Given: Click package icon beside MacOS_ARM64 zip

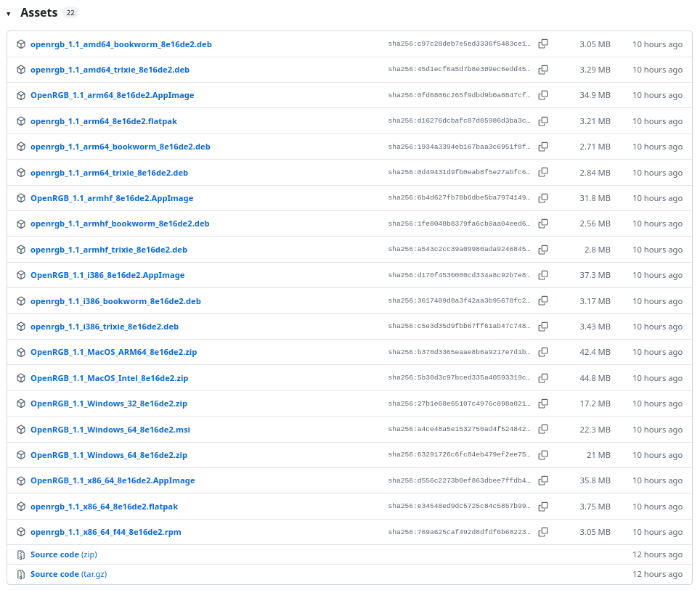Looking at the screenshot, I should 21,352.
